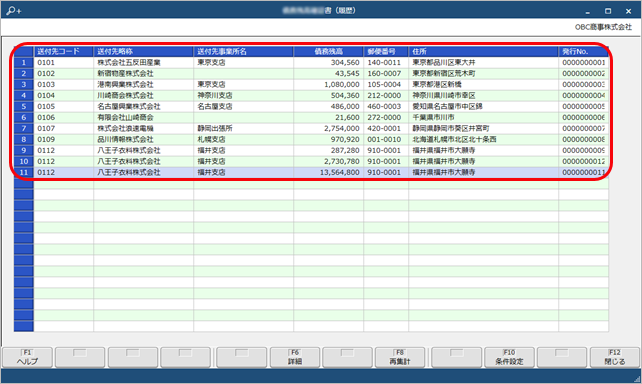The width and height of the screenshot is (642, 384).
Task: Select row header number 8
Action: 24,140
